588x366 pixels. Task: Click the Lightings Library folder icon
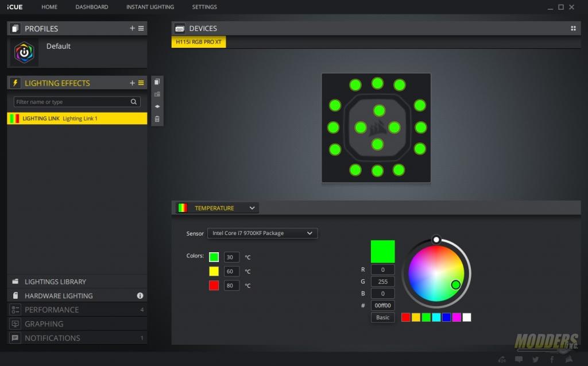(16, 282)
